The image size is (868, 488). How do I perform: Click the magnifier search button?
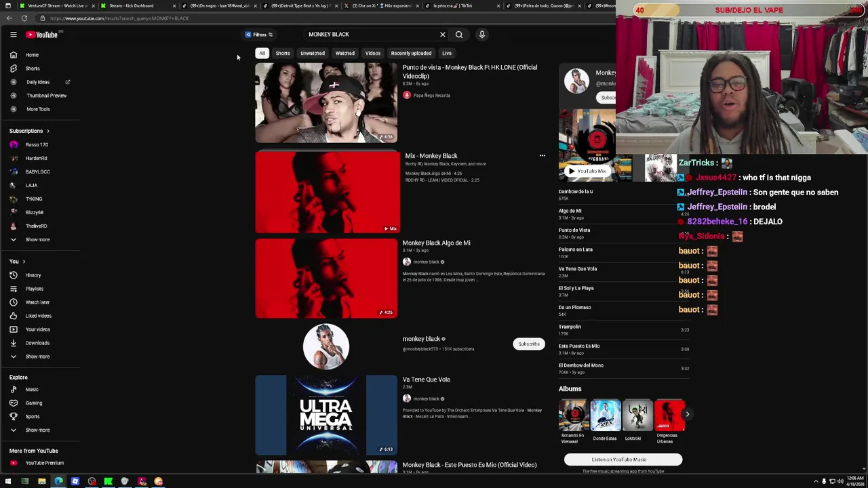[459, 35]
